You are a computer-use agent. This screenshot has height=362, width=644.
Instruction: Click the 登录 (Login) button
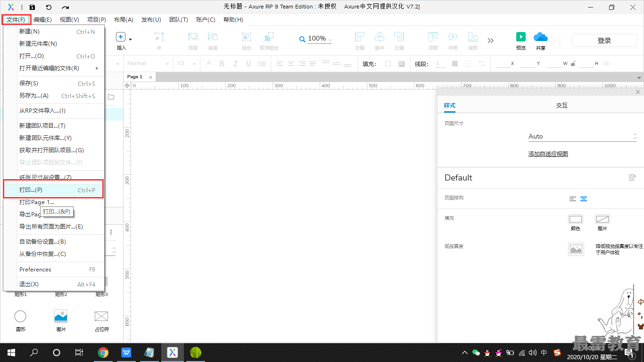tap(604, 41)
